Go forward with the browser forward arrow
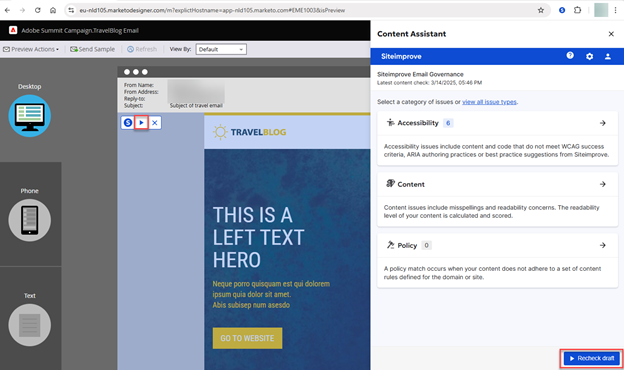The height and width of the screenshot is (370, 624). [x=22, y=10]
